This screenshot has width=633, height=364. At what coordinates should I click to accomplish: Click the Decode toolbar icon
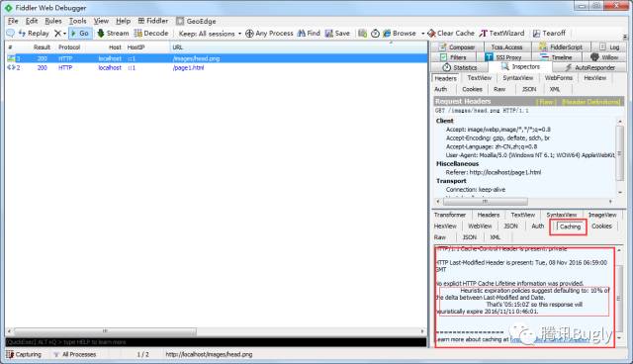click(x=138, y=33)
